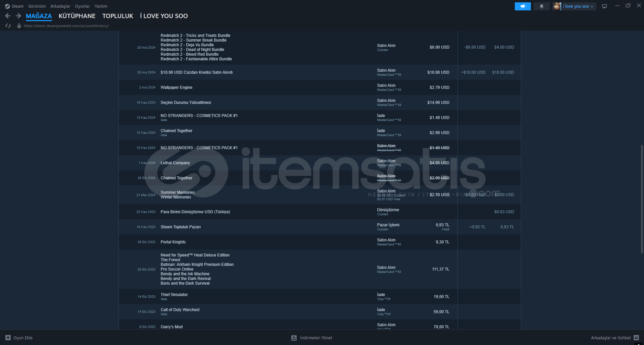Click the Oyun Ekle plus icon
644x345 pixels.
tap(8, 338)
